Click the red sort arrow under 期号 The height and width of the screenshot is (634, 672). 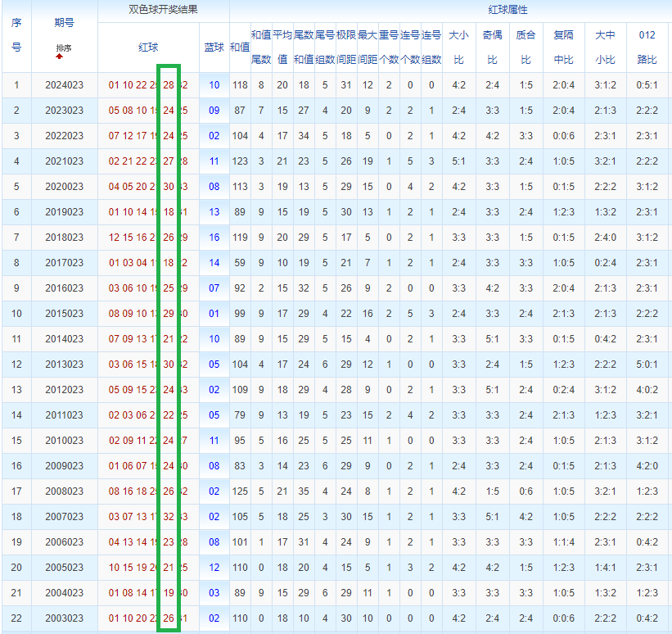(x=59, y=57)
